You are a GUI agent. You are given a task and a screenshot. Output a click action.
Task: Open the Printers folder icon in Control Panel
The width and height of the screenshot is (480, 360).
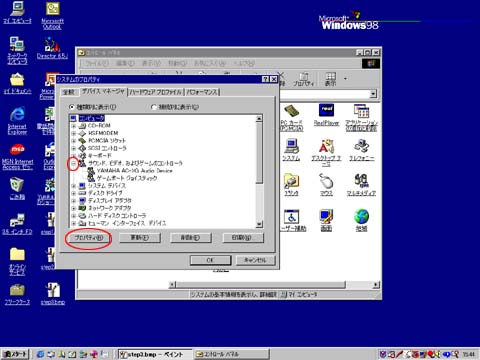coord(291,182)
